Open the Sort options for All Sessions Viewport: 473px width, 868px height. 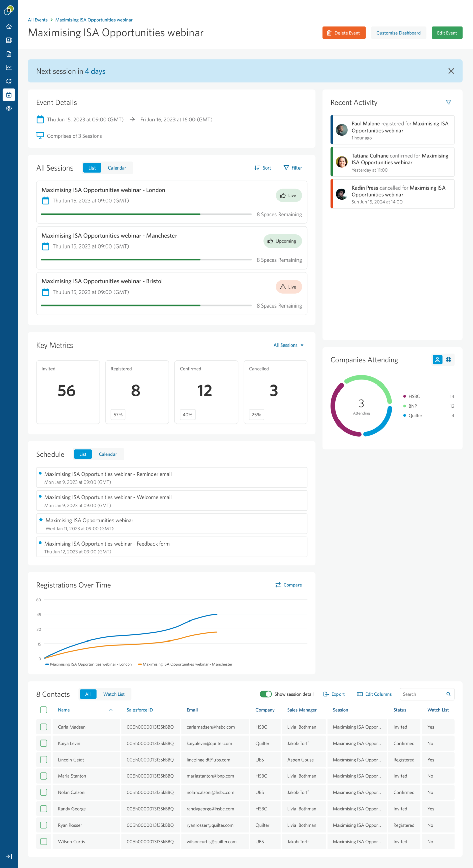[263, 168]
